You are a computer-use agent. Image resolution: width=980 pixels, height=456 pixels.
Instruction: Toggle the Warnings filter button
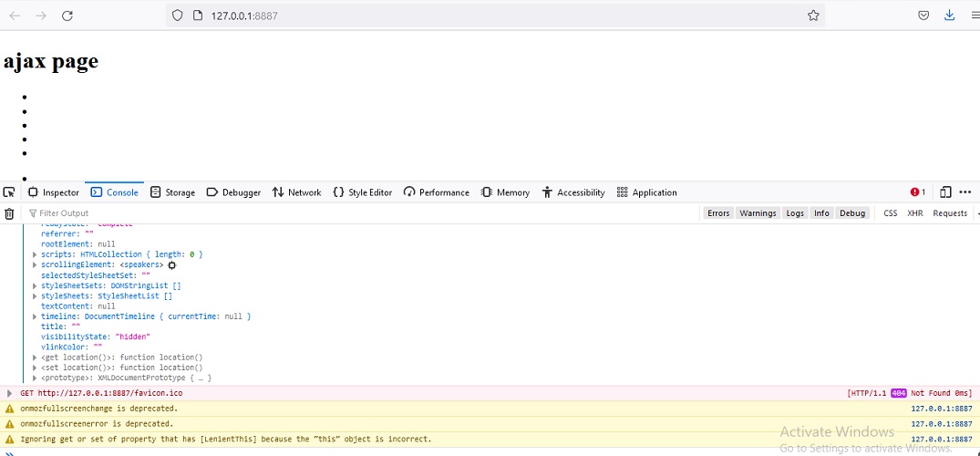coord(758,213)
